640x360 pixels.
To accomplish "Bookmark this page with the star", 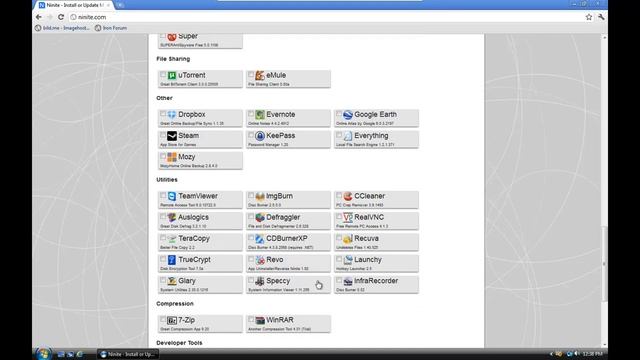I will [589, 17].
